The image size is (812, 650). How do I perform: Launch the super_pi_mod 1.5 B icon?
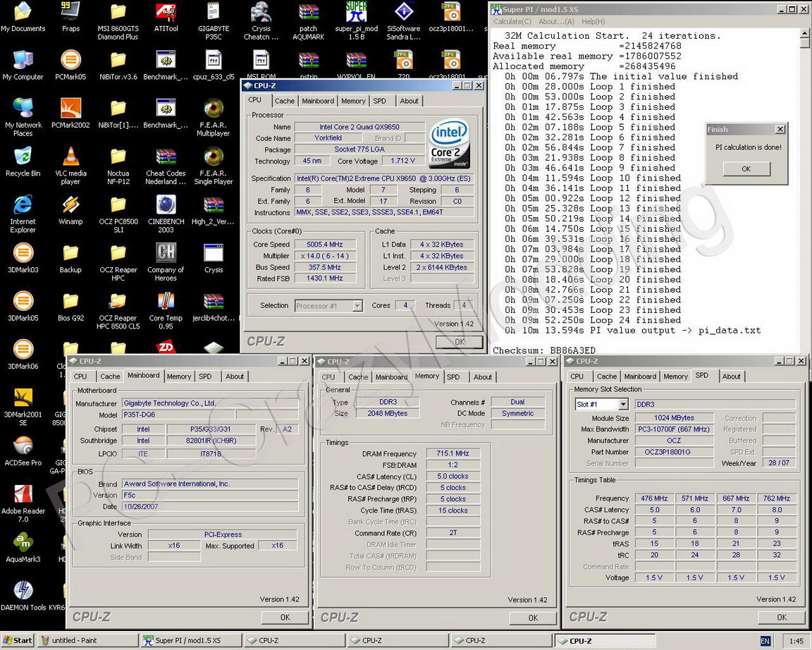356,20
